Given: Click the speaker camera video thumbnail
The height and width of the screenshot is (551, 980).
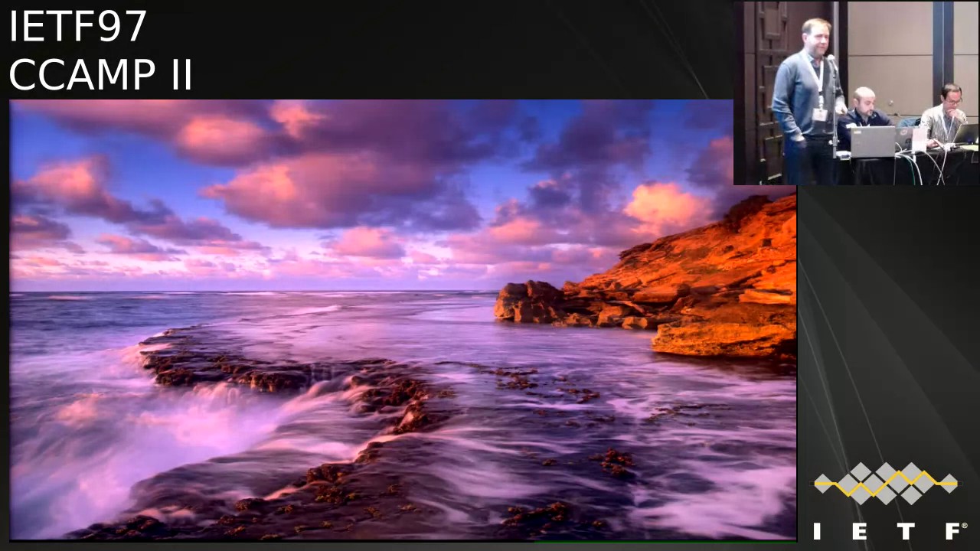Looking at the screenshot, I should pyautogui.click(x=856, y=93).
